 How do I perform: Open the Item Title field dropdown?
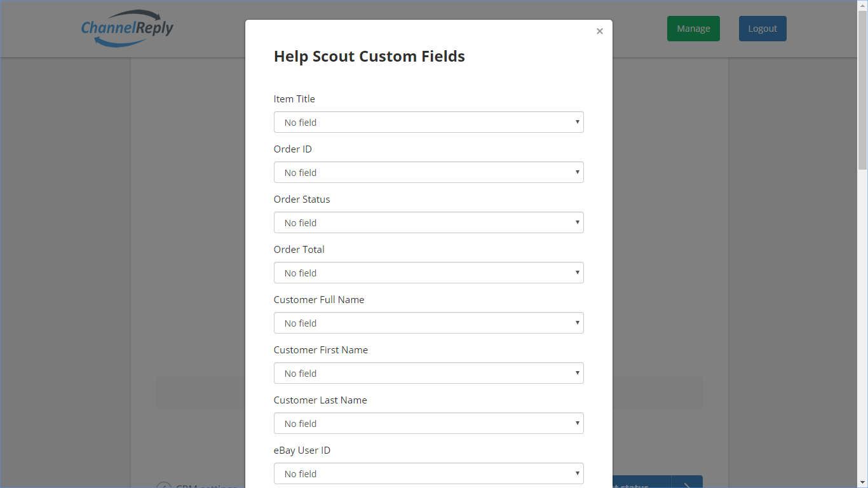(x=429, y=122)
